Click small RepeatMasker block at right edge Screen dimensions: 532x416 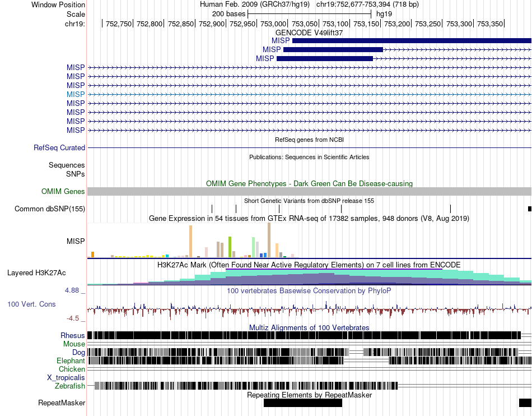point(525,403)
